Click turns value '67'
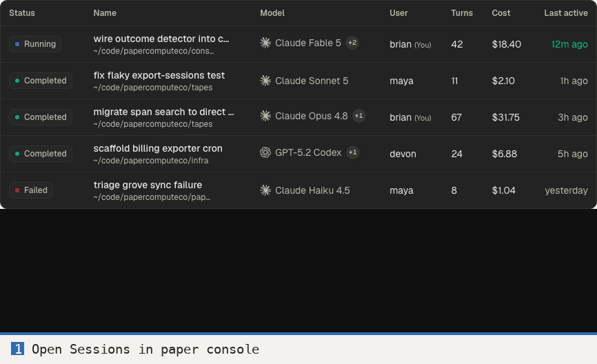This screenshot has width=597, height=364. pos(456,117)
